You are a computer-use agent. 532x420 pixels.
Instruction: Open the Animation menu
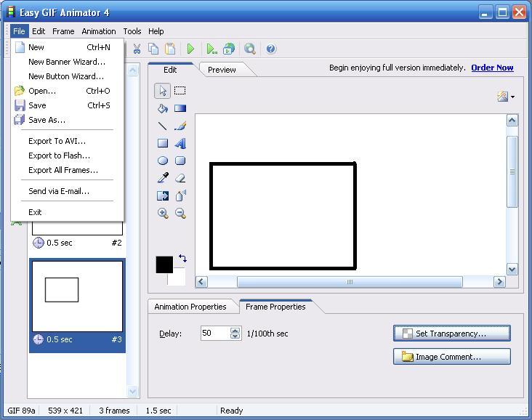tap(99, 31)
